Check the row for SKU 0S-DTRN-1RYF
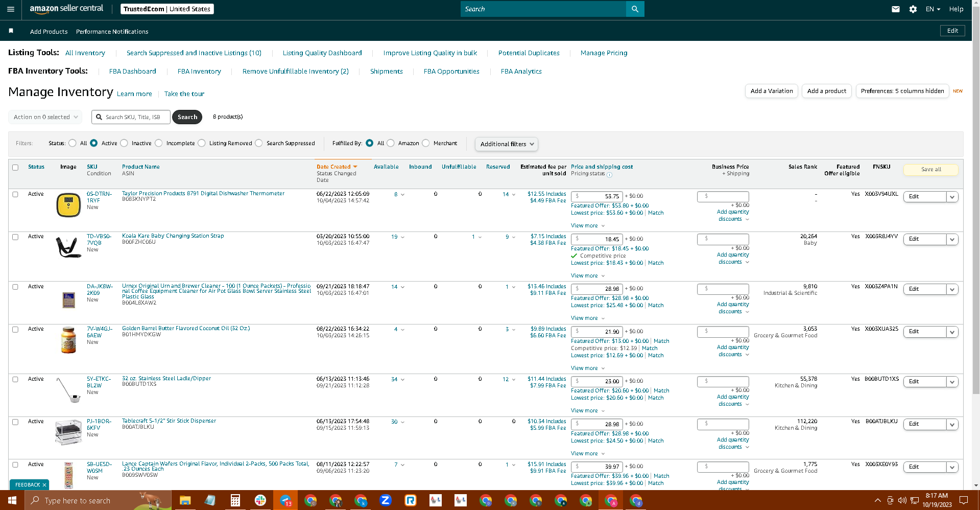Image resolution: width=980 pixels, height=510 pixels. pos(15,194)
